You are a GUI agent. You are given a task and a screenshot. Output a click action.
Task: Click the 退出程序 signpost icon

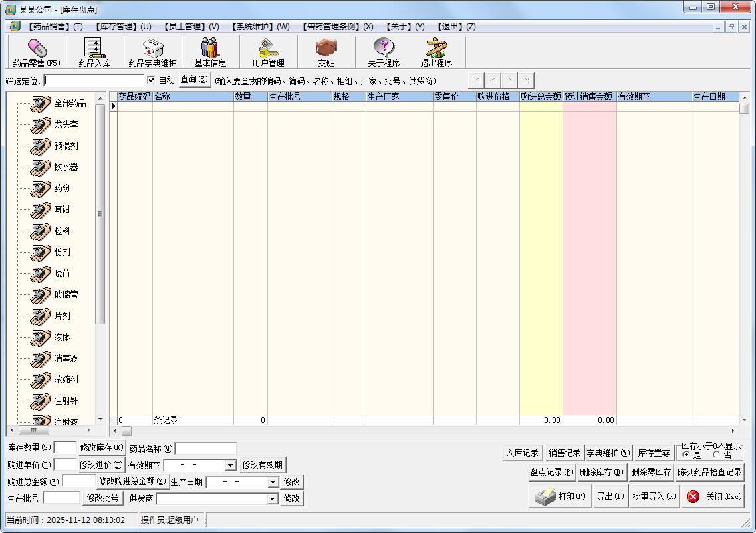436,49
